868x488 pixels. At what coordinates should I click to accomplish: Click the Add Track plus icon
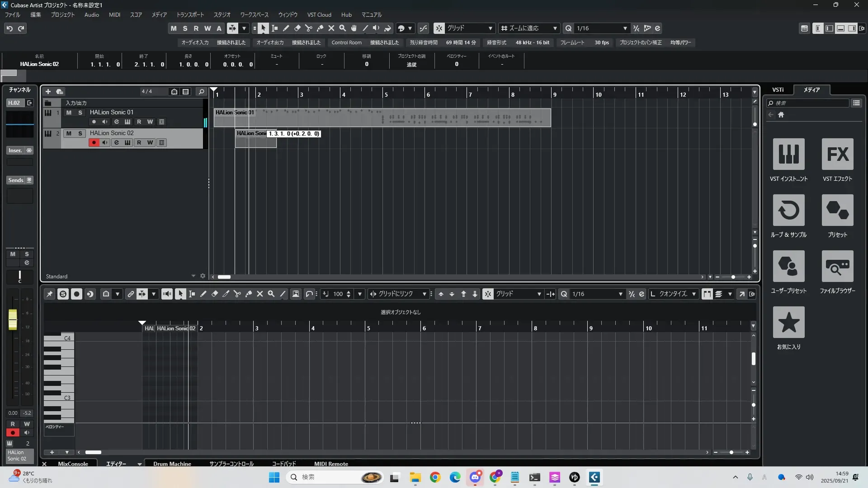(x=48, y=92)
